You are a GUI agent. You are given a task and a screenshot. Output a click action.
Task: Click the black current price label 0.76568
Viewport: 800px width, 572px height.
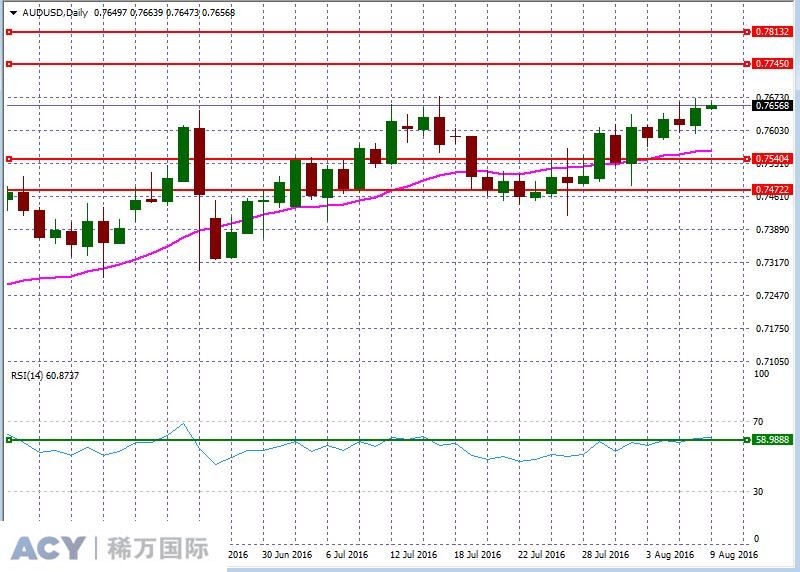click(x=772, y=106)
